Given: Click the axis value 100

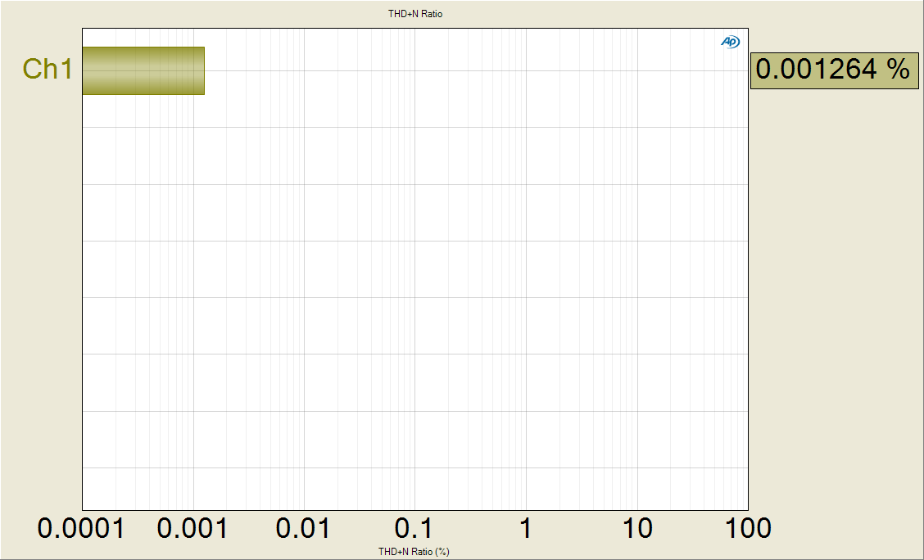Looking at the screenshot, I should (748, 528).
